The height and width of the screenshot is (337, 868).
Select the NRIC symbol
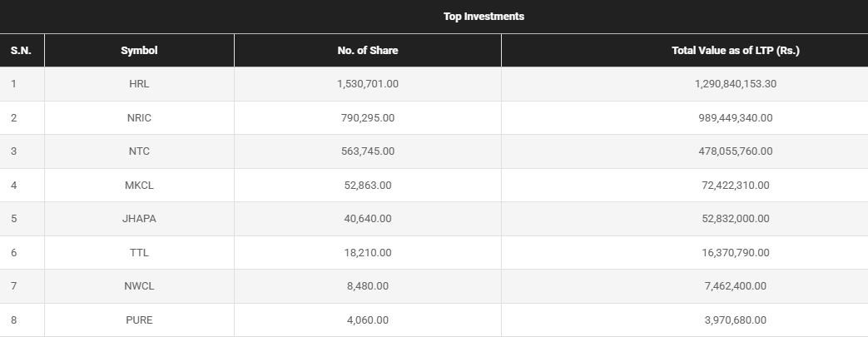click(x=139, y=118)
